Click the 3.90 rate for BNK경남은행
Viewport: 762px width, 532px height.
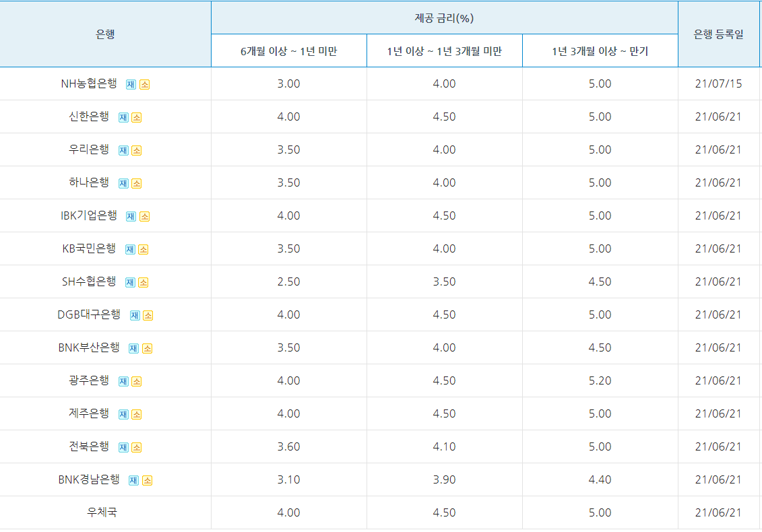click(x=444, y=480)
